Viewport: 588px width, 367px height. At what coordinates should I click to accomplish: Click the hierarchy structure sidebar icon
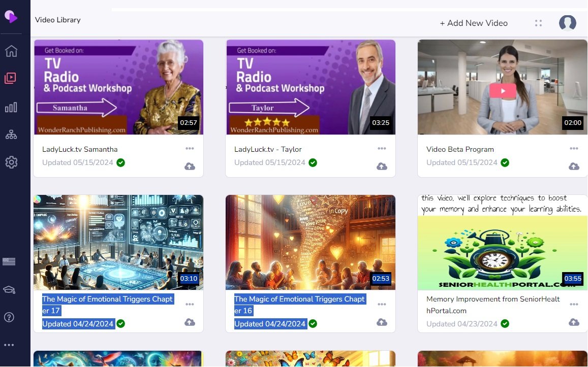(11, 135)
